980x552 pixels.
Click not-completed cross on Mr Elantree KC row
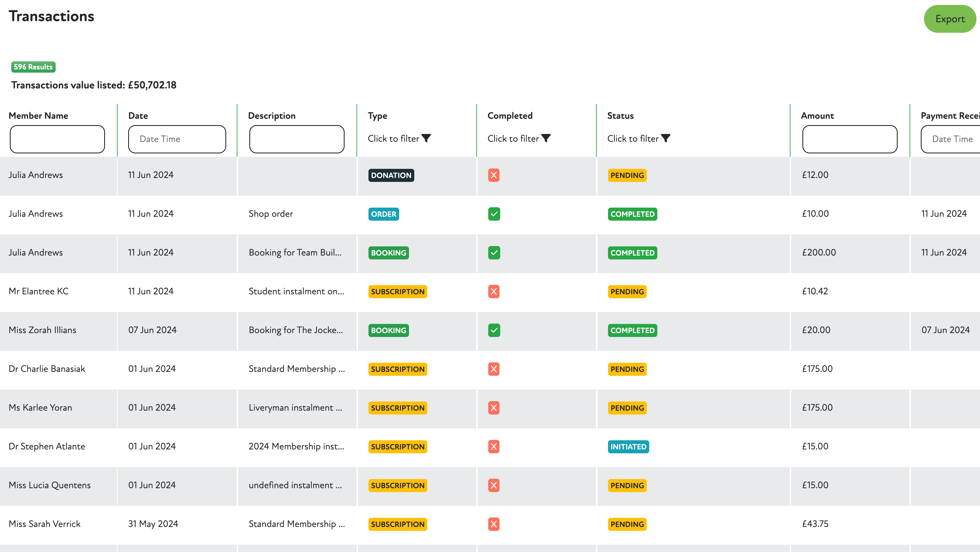pos(494,292)
